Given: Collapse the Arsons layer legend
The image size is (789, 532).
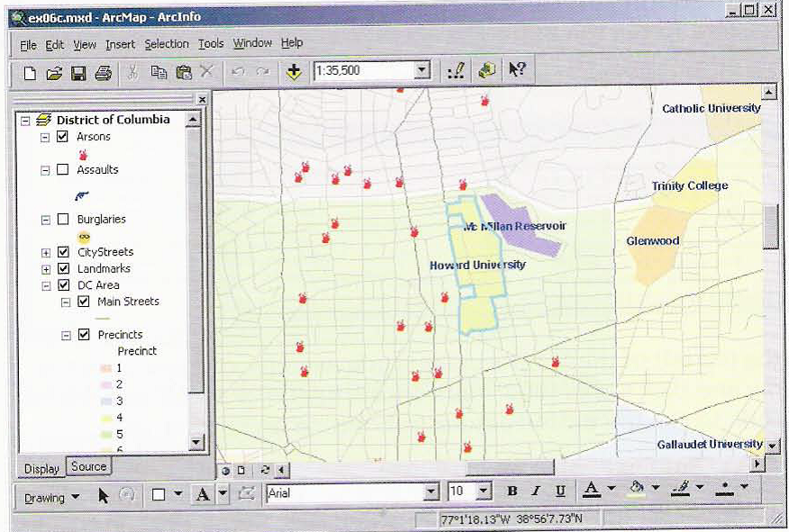Looking at the screenshot, I should [x=45, y=137].
